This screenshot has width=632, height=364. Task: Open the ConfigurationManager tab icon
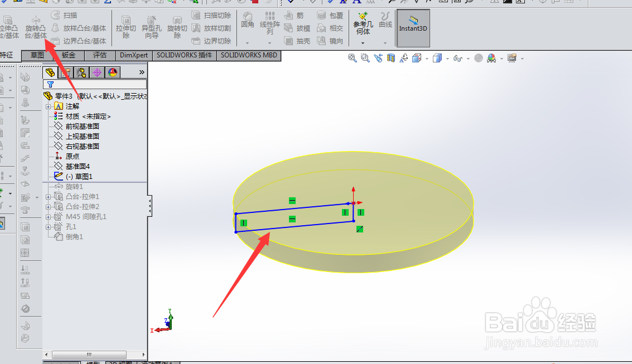point(81,72)
